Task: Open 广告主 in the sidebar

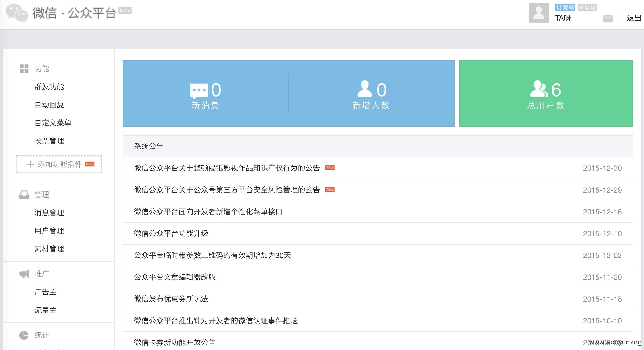Action: 46,292
